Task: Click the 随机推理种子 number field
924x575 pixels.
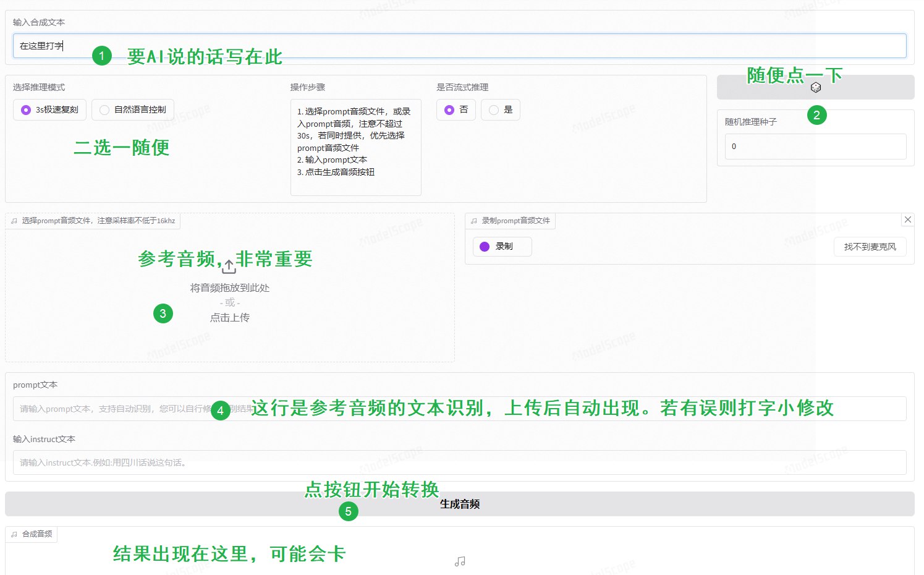Action: click(815, 147)
